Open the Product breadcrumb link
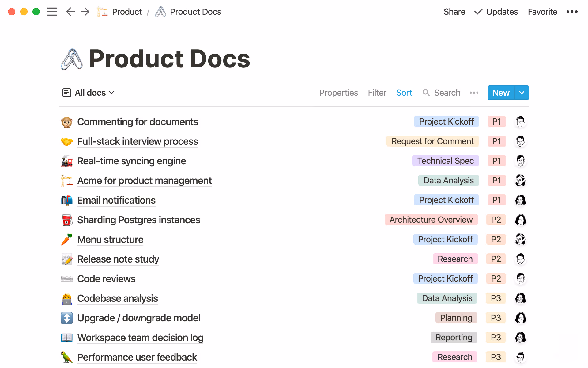Image resolution: width=588 pixels, height=368 pixels. pos(127,12)
